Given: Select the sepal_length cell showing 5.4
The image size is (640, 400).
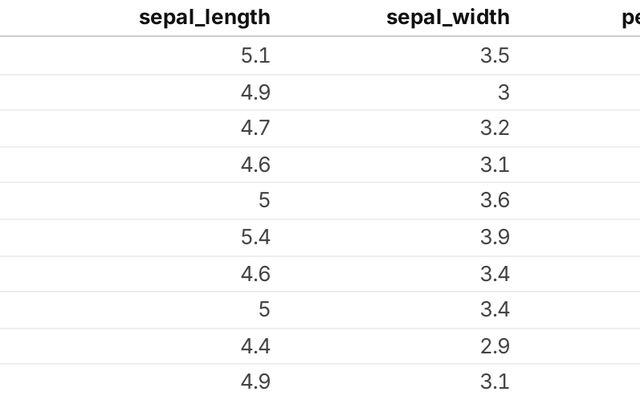Looking at the screenshot, I should pyautogui.click(x=256, y=237).
